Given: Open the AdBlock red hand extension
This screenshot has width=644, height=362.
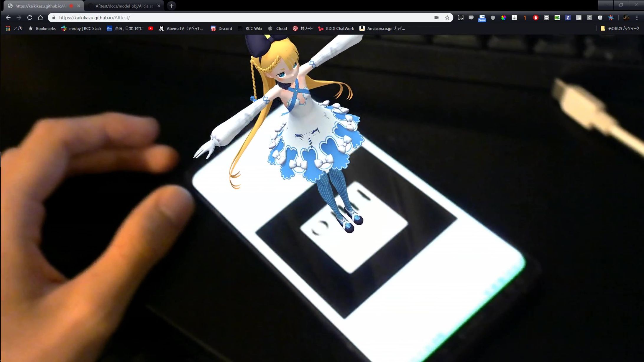Looking at the screenshot, I should [x=536, y=18].
